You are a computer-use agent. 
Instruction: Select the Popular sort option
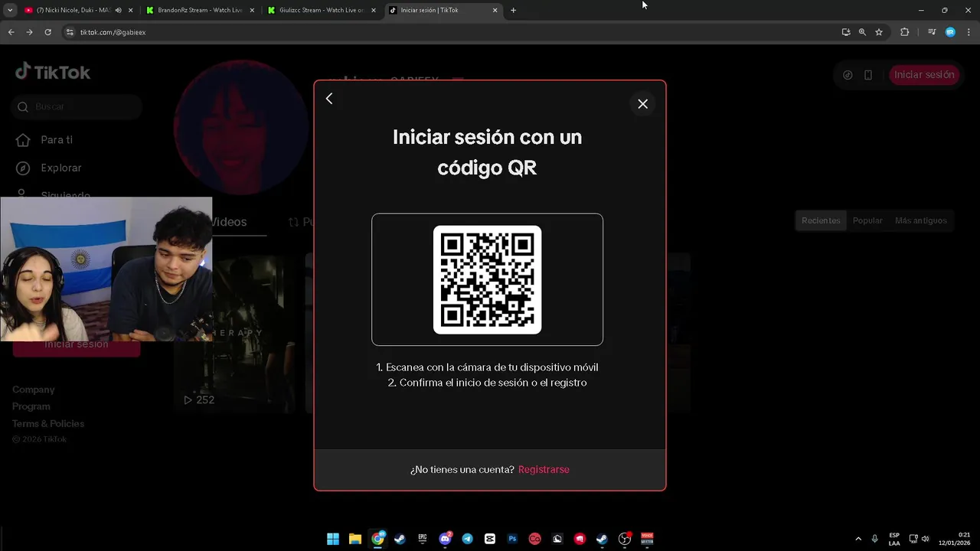(867, 220)
